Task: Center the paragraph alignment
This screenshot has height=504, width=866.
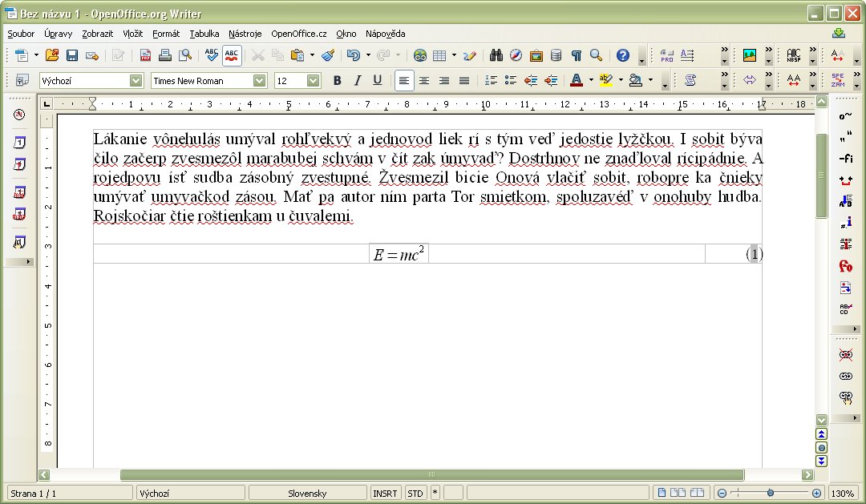Action: coord(424,81)
